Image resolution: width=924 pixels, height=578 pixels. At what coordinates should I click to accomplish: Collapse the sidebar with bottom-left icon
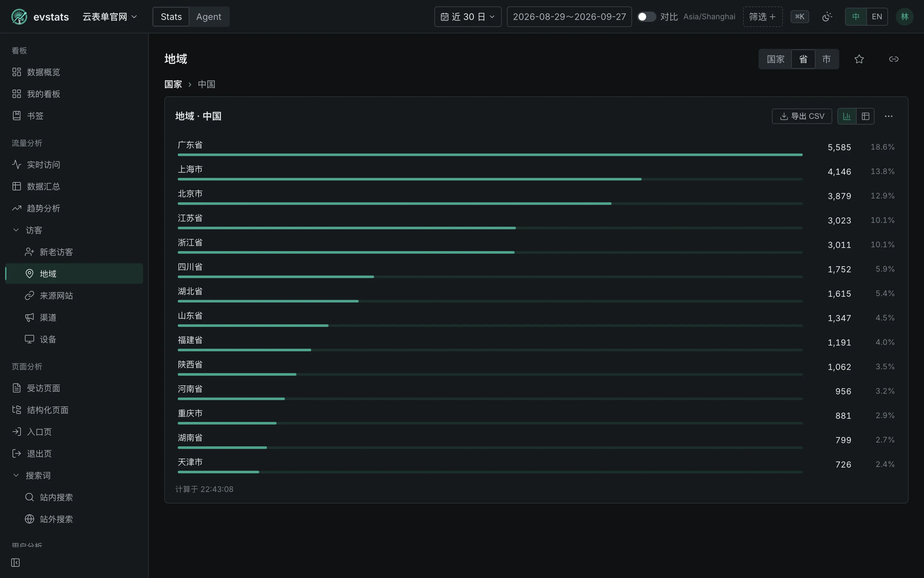[x=15, y=562]
